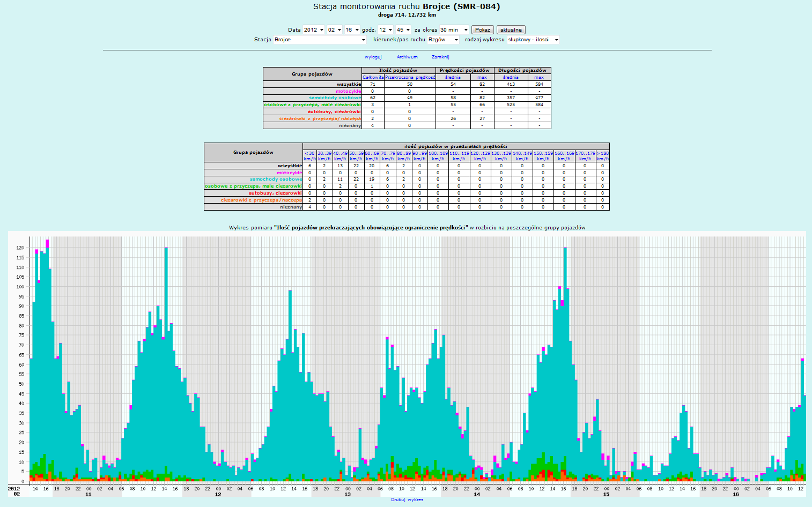Image resolution: width=812 pixels, height=507 pixels.
Task: Click the 60..69 km/h column header
Action: (x=372, y=156)
